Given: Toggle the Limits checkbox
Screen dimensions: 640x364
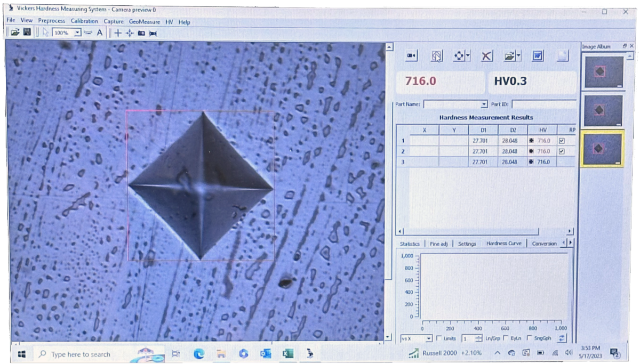Looking at the screenshot, I should [439, 338].
